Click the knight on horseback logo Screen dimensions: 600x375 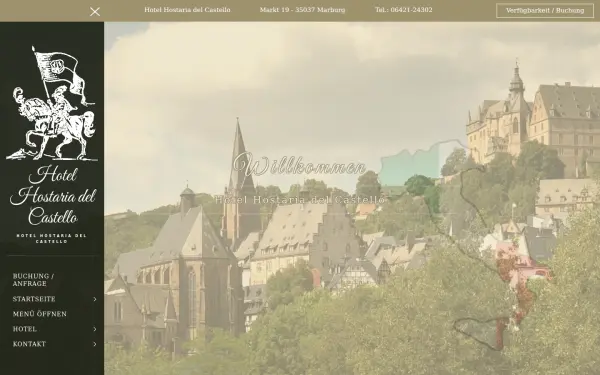52,103
